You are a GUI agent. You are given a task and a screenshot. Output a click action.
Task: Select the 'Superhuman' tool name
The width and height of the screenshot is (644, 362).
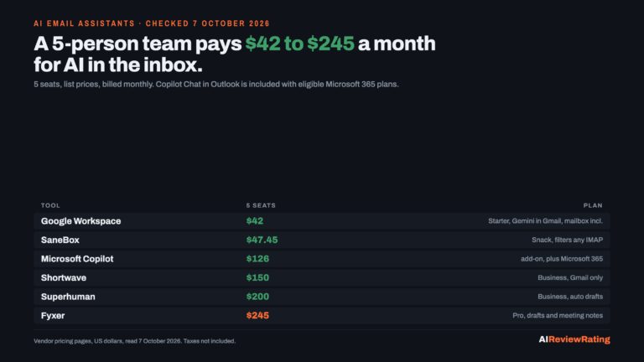68,297
